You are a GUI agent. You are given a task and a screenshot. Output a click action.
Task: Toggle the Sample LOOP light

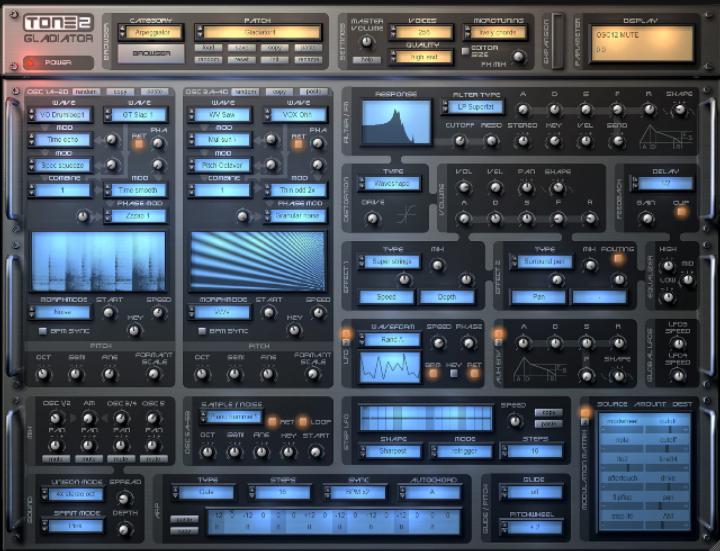[303, 422]
